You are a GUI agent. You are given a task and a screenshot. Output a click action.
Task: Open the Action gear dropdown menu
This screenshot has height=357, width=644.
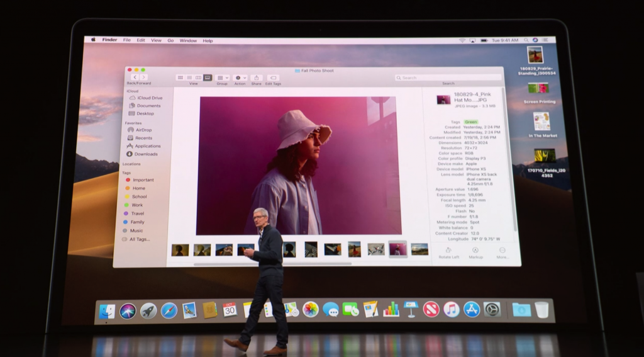point(240,77)
